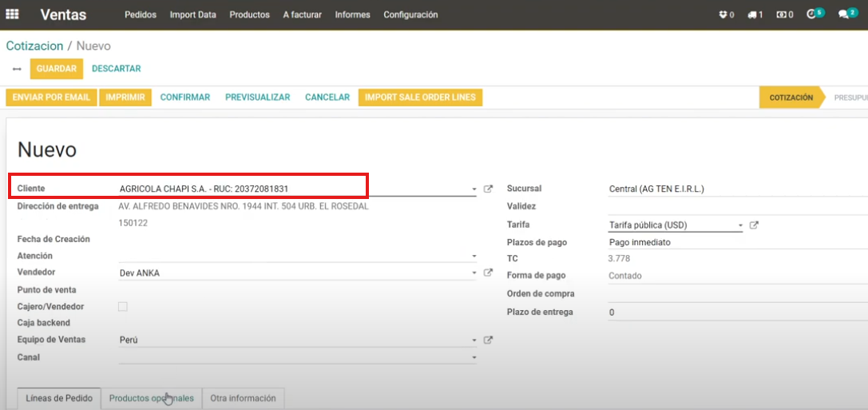The width and height of the screenshot is (868, 410).
Task: Click the horizontal arrows width toggle icon
Action: pos(17,69)
